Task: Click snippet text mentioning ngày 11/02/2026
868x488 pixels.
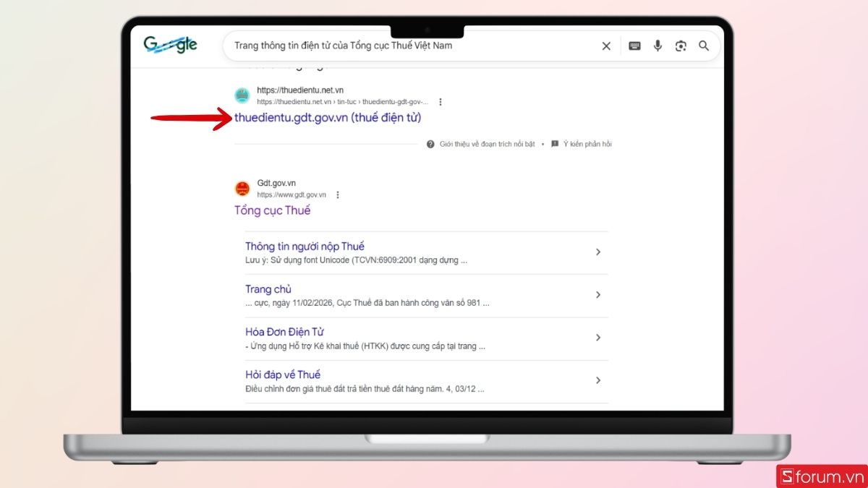Action: coord(367,303)
